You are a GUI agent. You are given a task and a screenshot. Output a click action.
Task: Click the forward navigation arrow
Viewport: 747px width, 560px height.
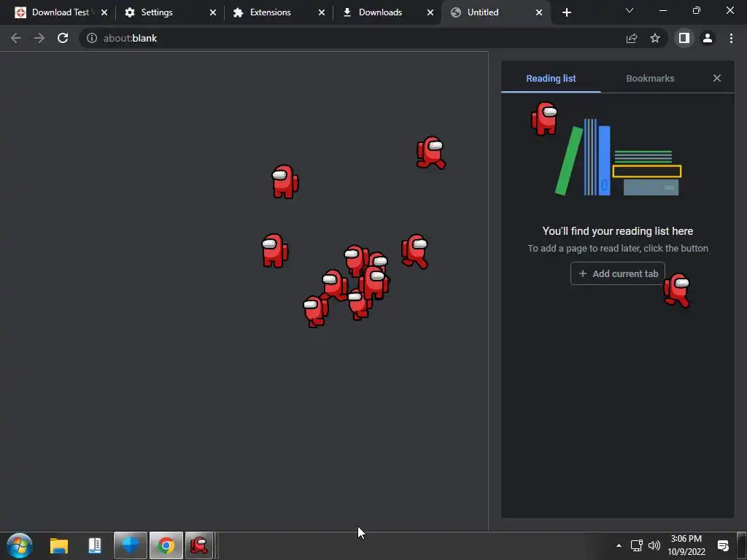(x=39, y=38)
